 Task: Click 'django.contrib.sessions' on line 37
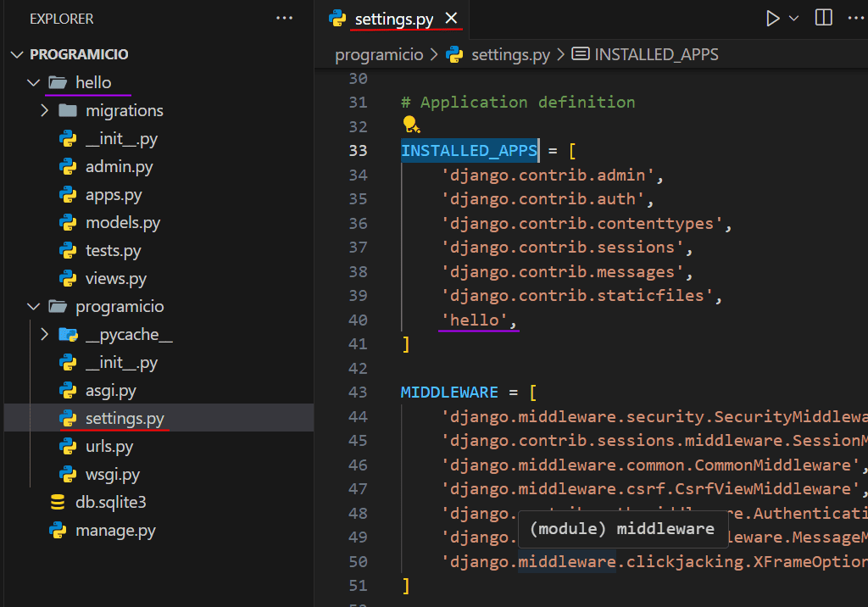click(x=563, y=248)
